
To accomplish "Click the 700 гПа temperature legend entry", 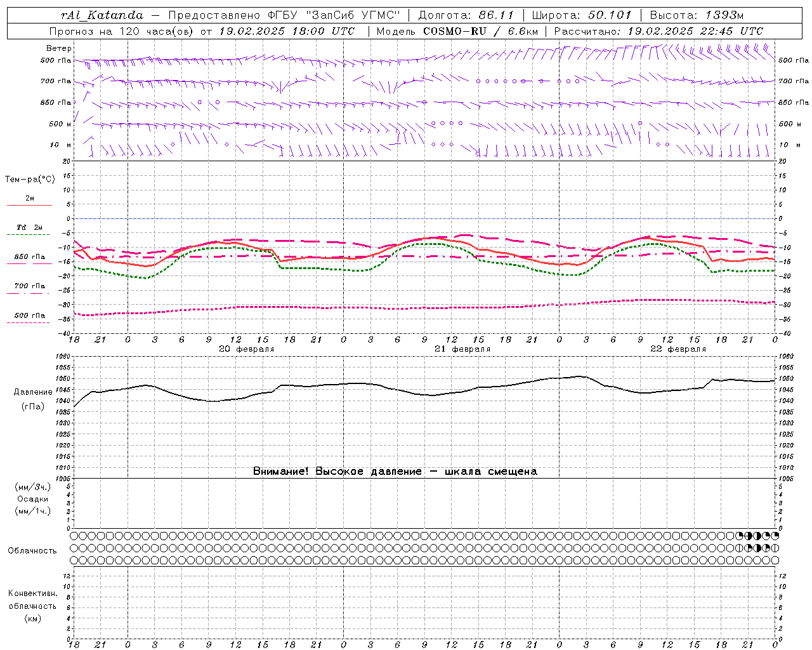I will [x=30, y=286].
